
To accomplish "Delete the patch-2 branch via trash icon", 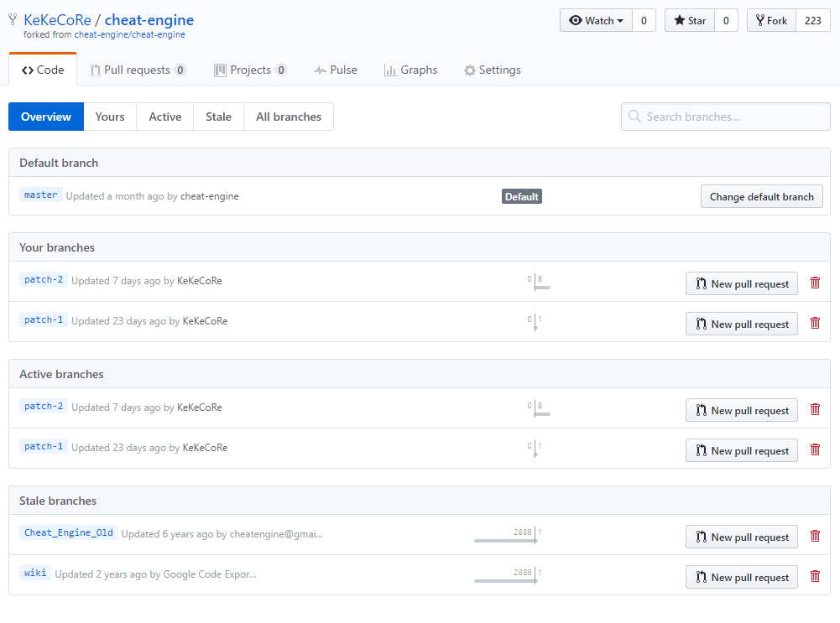I will click(x=815, y=283).
